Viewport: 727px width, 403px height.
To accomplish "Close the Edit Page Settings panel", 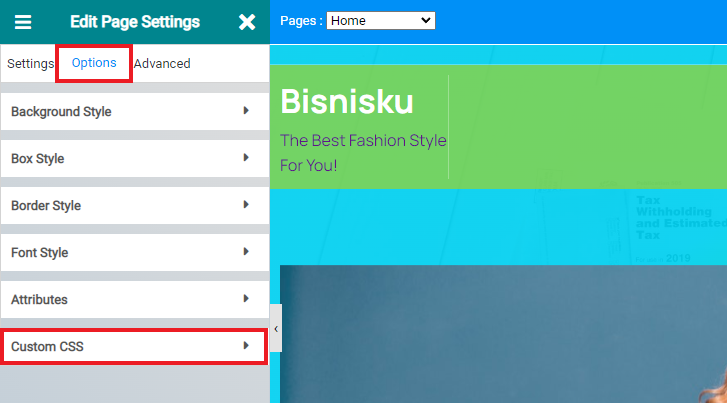I will pyautogui.click(x=247, y=22).
